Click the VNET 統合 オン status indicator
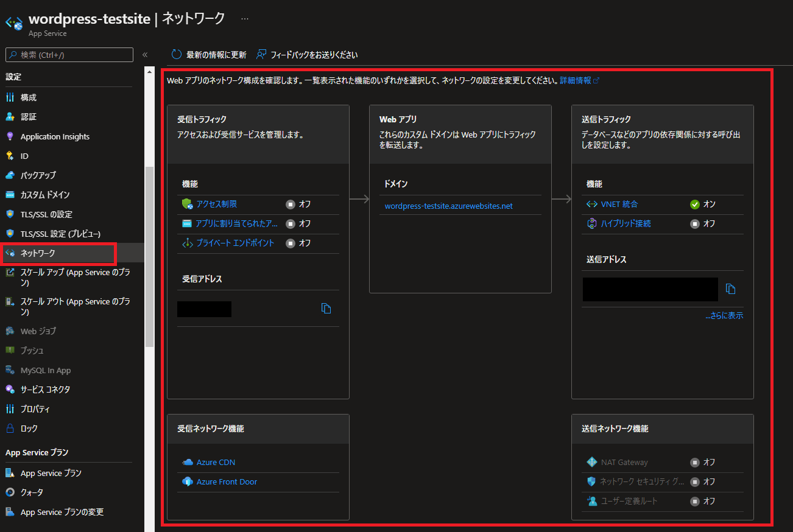 click(703, 204)
